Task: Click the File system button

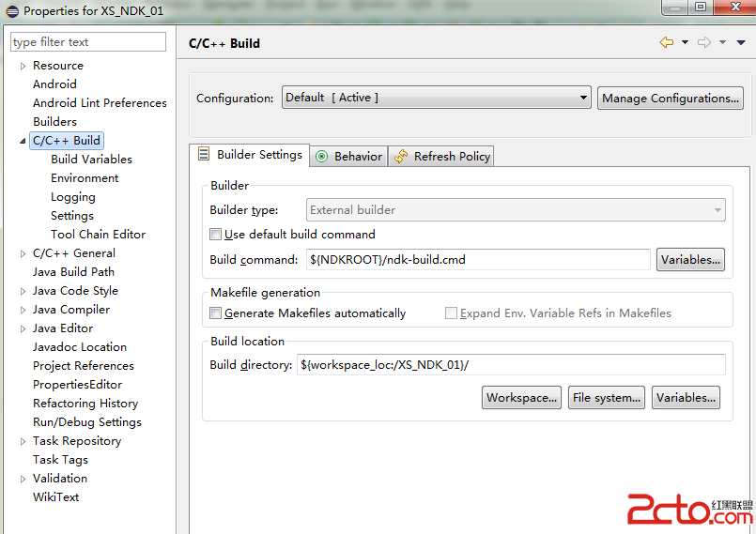Action: [x=606, y=398]
